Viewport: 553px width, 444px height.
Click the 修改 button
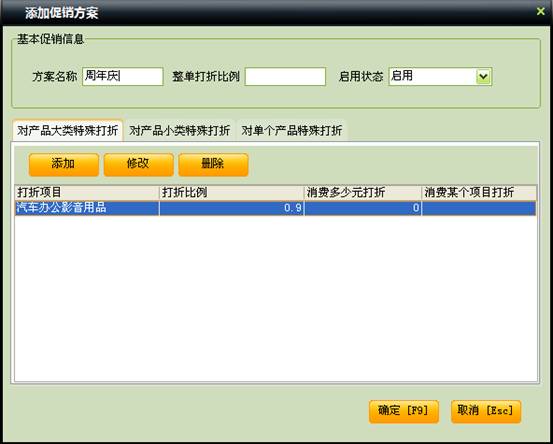(x=139, y=164)
